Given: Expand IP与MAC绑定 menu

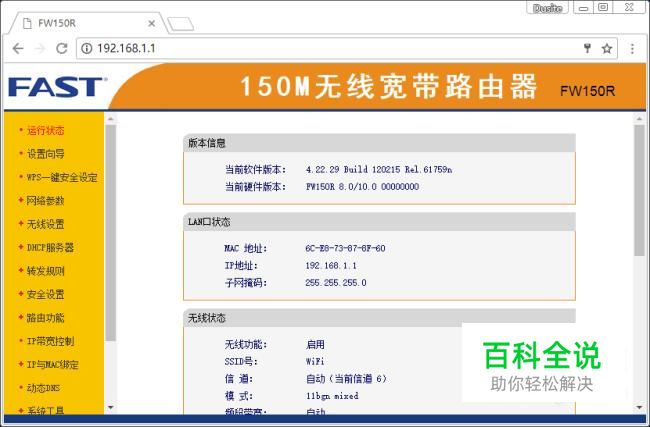Looking at the screenshot, I should (53, 365).
